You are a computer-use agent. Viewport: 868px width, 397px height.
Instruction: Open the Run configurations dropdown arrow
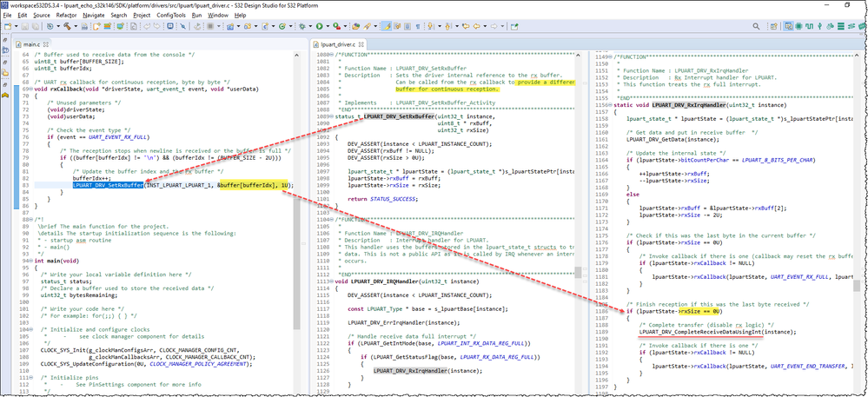(328, 26)
